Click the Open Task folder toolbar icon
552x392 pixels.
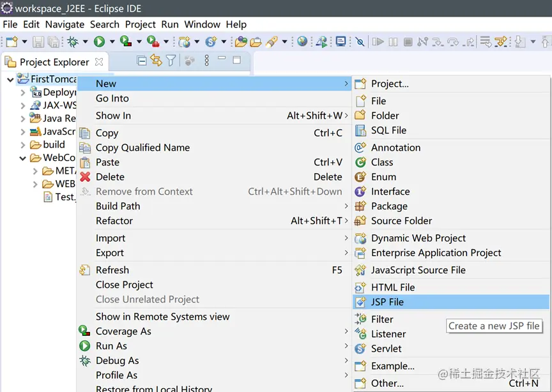pos(256,42)
